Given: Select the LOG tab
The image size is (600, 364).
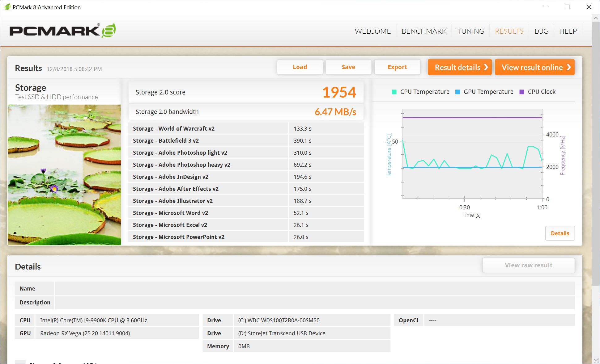Looking at the screenshot, I should pyautogui.click(x=541, y=31).
